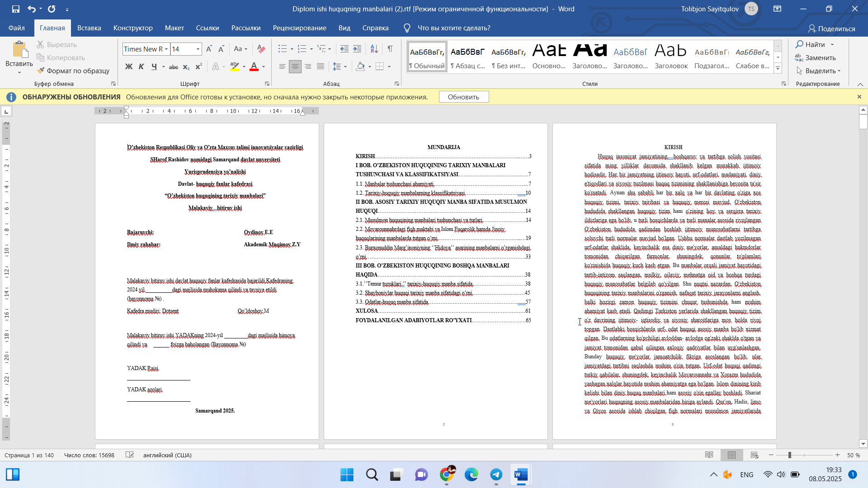Click Заменить in editing group

816,57
